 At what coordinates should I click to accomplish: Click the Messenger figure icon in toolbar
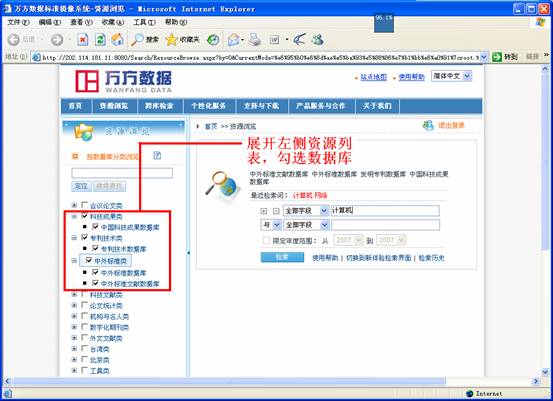(x=318, y=40)
